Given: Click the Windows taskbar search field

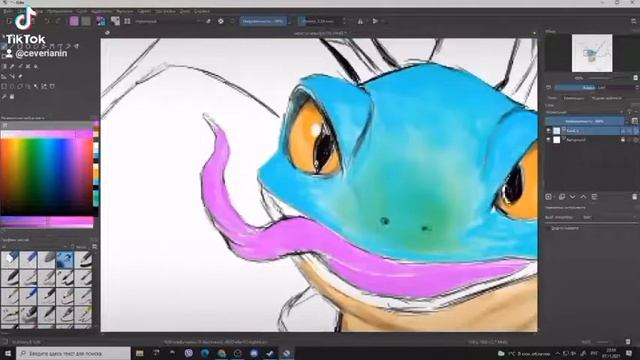Looking at the screenshot, I should 73,353.
